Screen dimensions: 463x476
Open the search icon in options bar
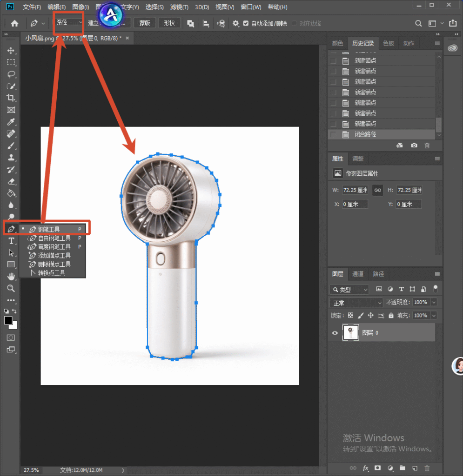click(418, 23)
